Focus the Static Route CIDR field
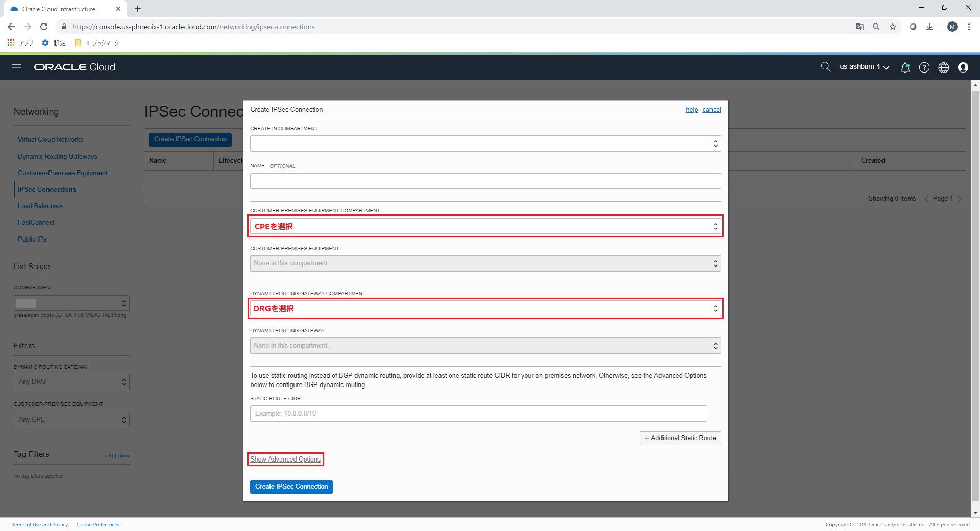 click(479, 414)
